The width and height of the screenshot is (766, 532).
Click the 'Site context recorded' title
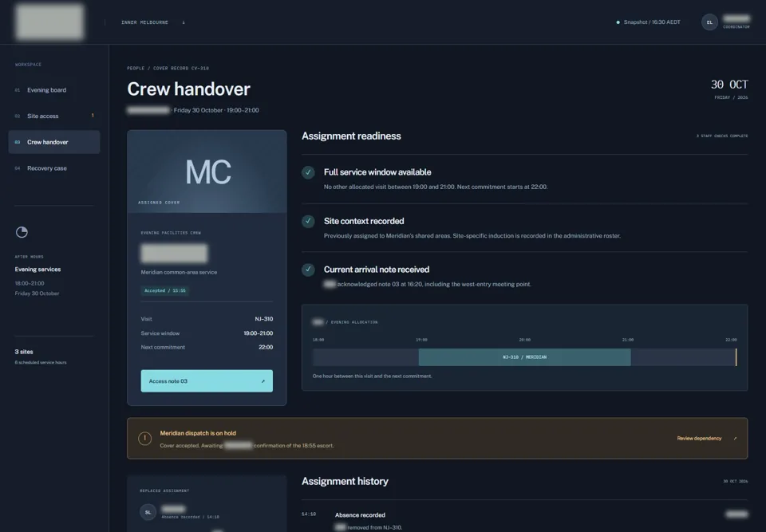coord(364,221)
